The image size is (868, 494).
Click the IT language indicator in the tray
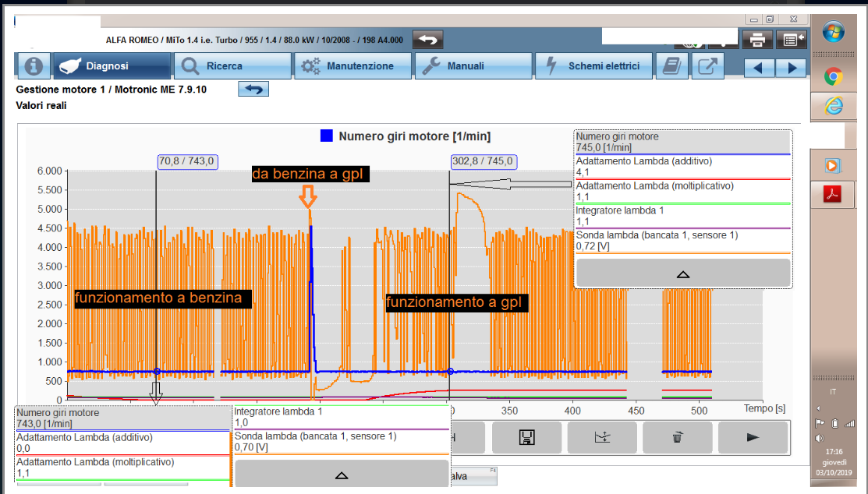(x=833, y=392)
